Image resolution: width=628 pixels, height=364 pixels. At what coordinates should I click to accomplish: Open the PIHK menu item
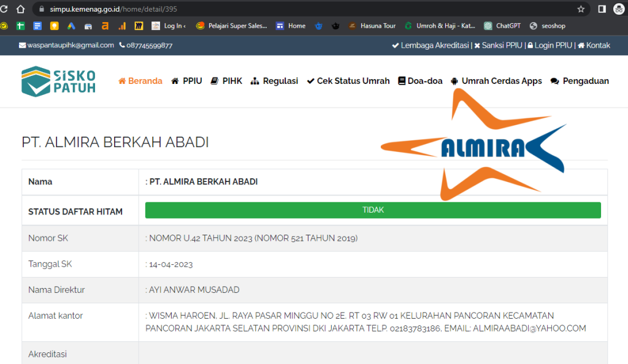[x=226, y=81]
